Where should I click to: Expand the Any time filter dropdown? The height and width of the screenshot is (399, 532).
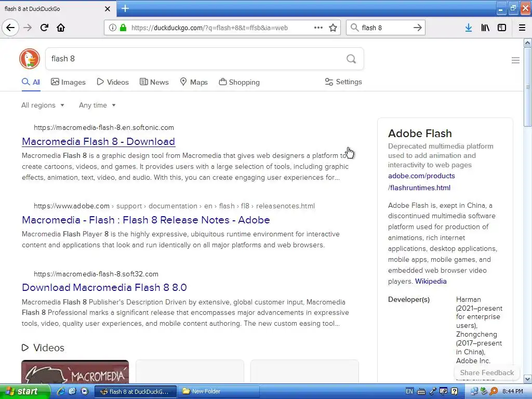tap(97, 105)
